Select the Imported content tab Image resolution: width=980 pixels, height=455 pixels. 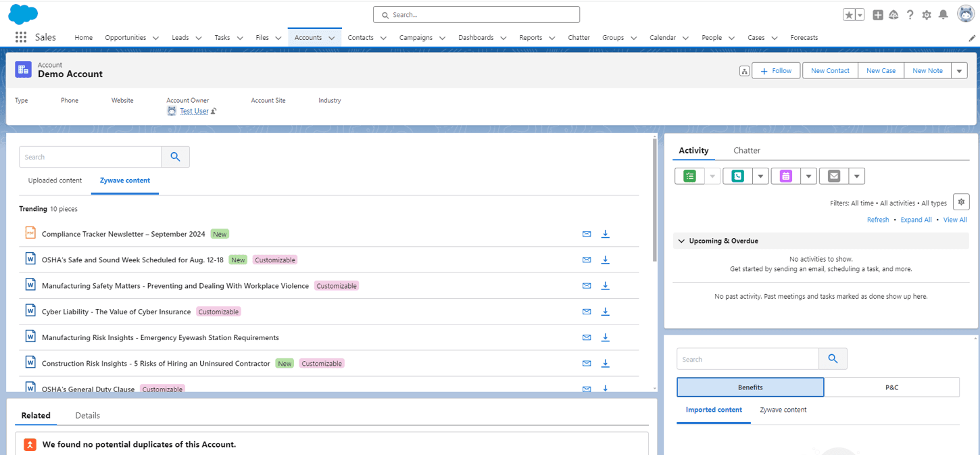tap(714, 410)
